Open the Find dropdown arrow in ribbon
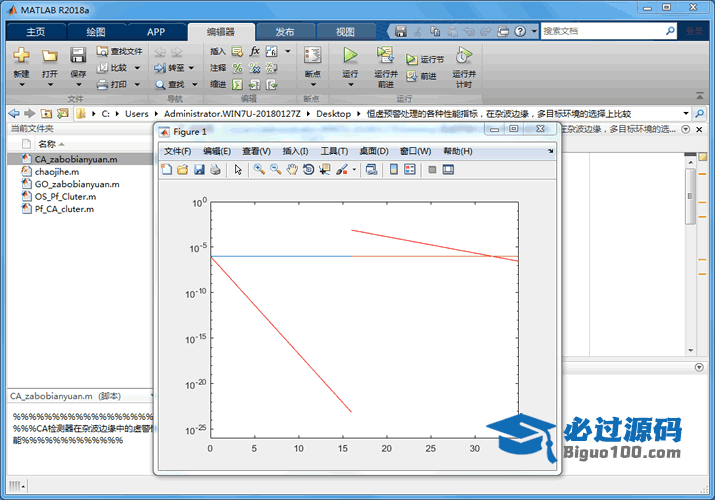 click(195, 84)
